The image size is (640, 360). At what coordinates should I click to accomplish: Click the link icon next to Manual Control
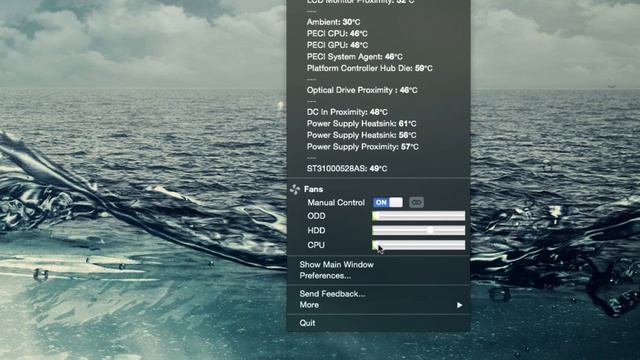point(416,202)
